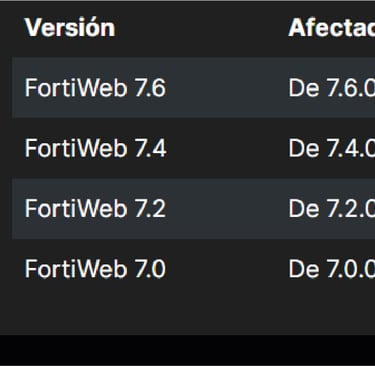Screen dimensions: 375x366
Task: Click the word De in the 7.0.0 cell
Action: pyautogui.click(x=304, y=269)
